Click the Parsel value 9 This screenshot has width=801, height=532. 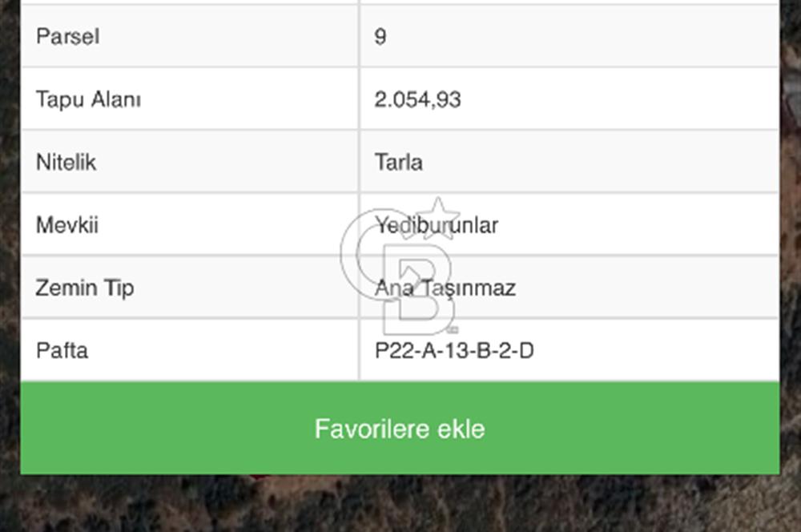[380, 37]
